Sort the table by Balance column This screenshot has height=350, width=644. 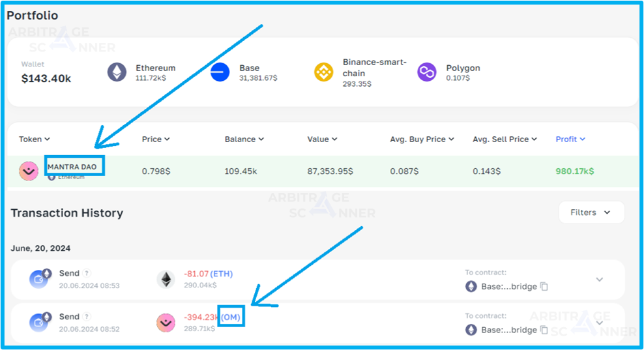[x=244, y=139]
